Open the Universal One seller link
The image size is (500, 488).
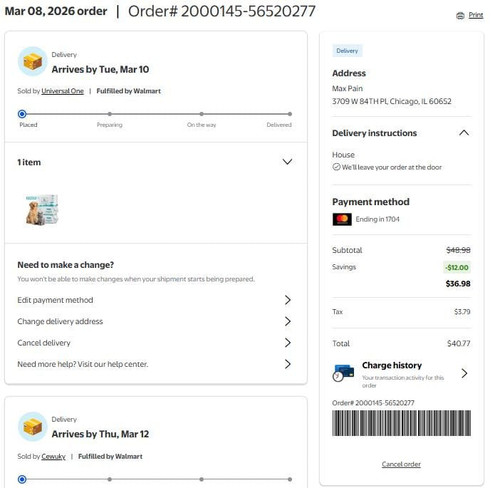(x=62, y=91)
